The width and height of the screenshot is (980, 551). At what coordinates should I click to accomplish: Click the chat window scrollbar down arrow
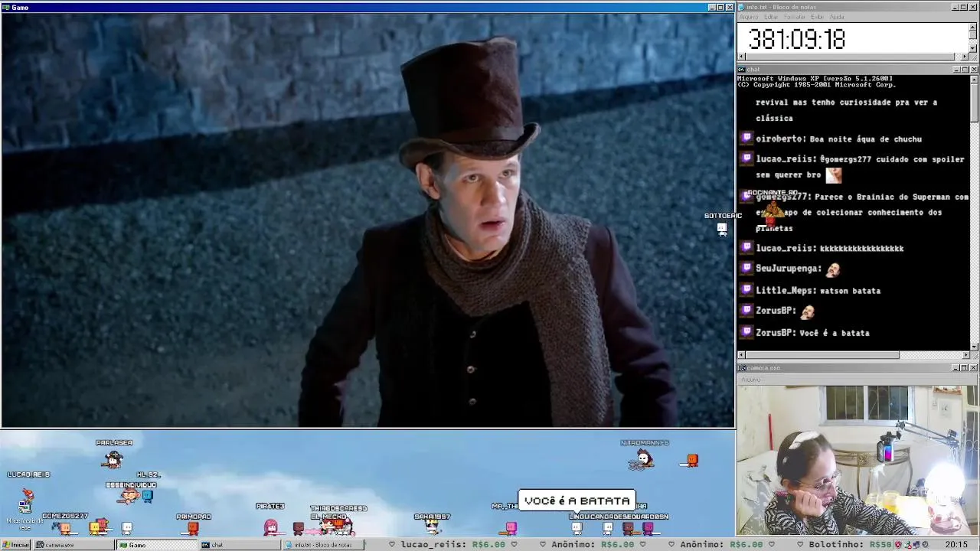tap(973, 347)
